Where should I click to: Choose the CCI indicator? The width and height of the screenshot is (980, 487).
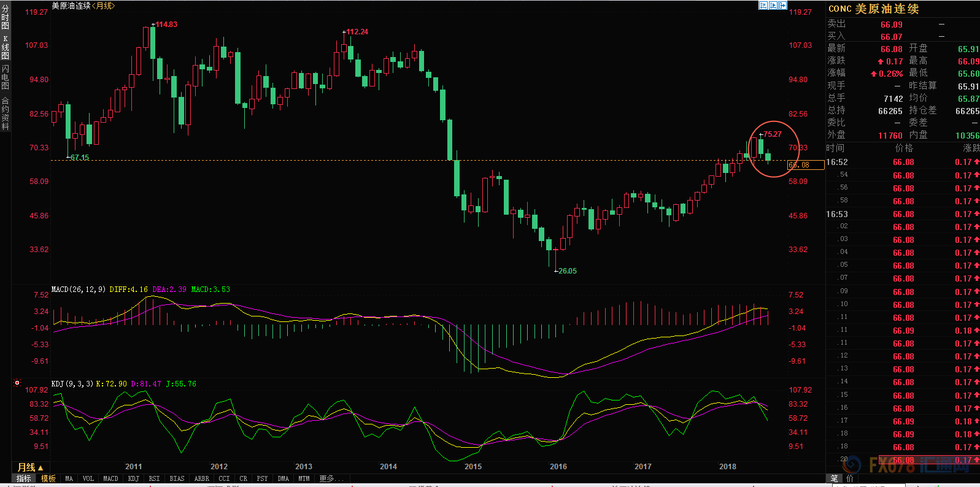pyautogui.click(x=224, y=478)
